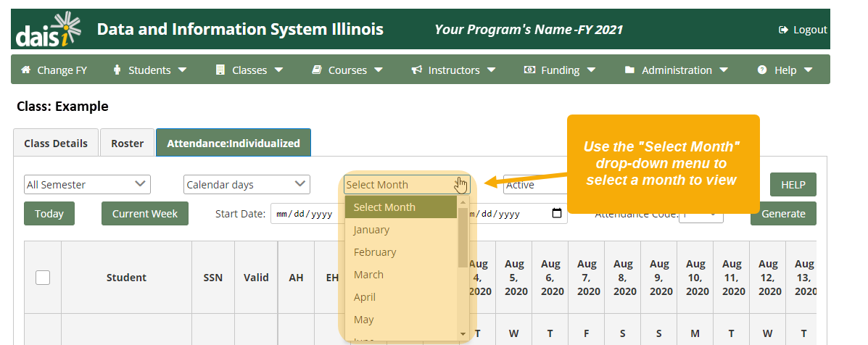Click the green HELP button

tap(793, 185)
